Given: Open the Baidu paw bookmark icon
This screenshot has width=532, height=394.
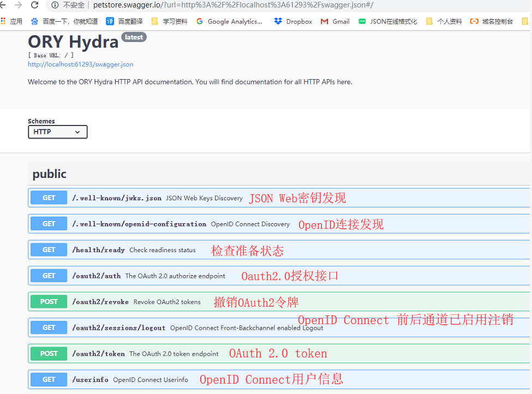Looking at the screenshot, I should pos(34,21).
